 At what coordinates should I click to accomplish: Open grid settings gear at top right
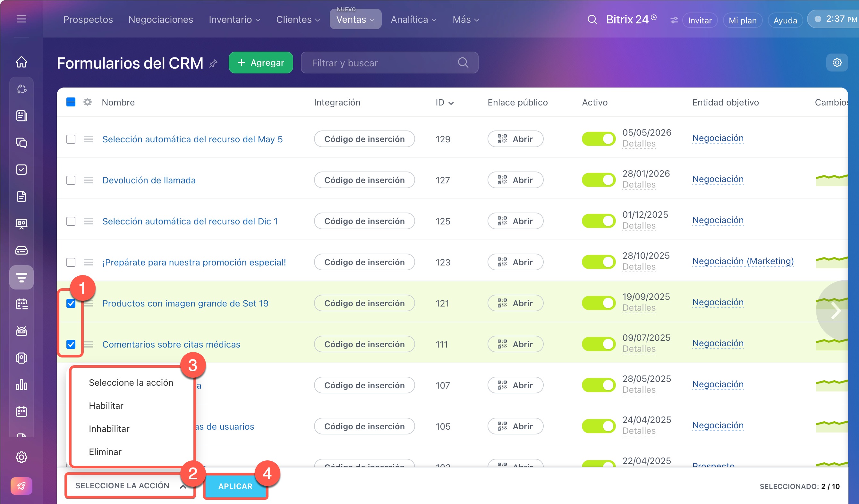coord(837,63)
